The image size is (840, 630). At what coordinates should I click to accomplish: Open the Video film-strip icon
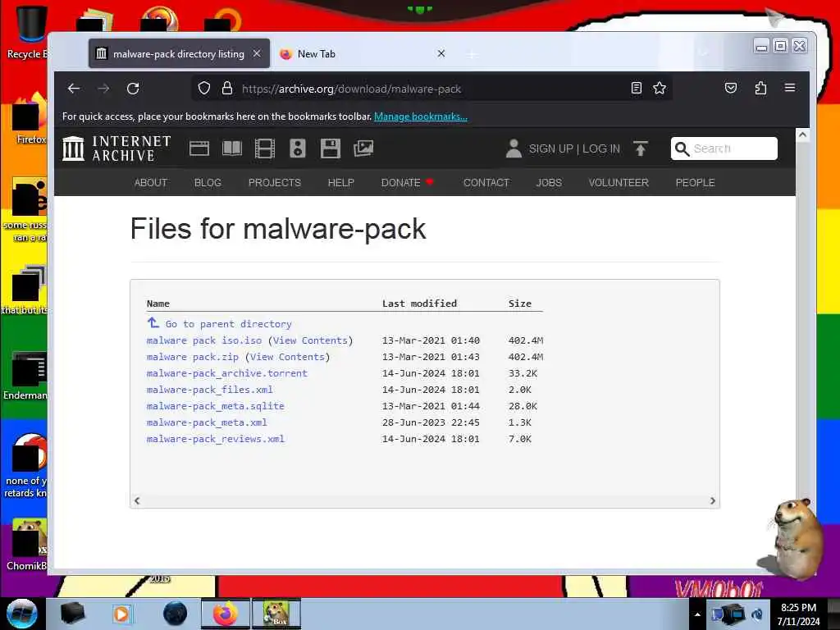(265, 148)
